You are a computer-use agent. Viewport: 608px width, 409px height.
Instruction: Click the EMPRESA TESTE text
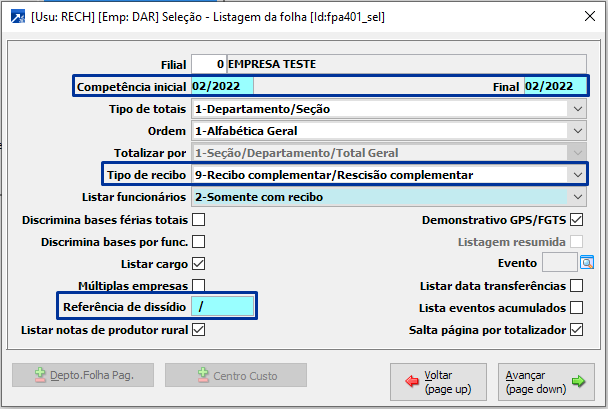[272, 64]
